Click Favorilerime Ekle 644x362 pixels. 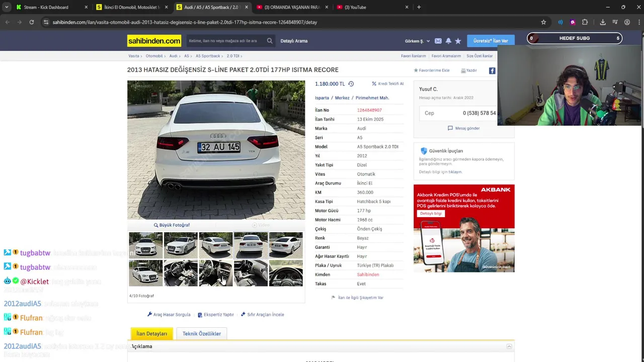432,70
